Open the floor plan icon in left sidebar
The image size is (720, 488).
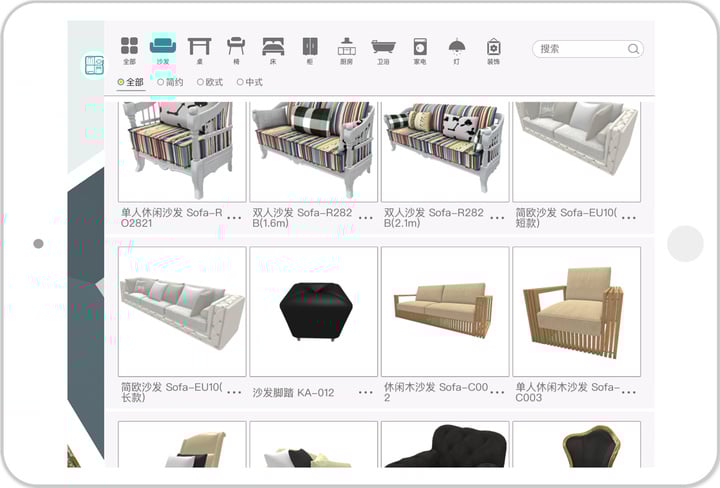(95, 65)
